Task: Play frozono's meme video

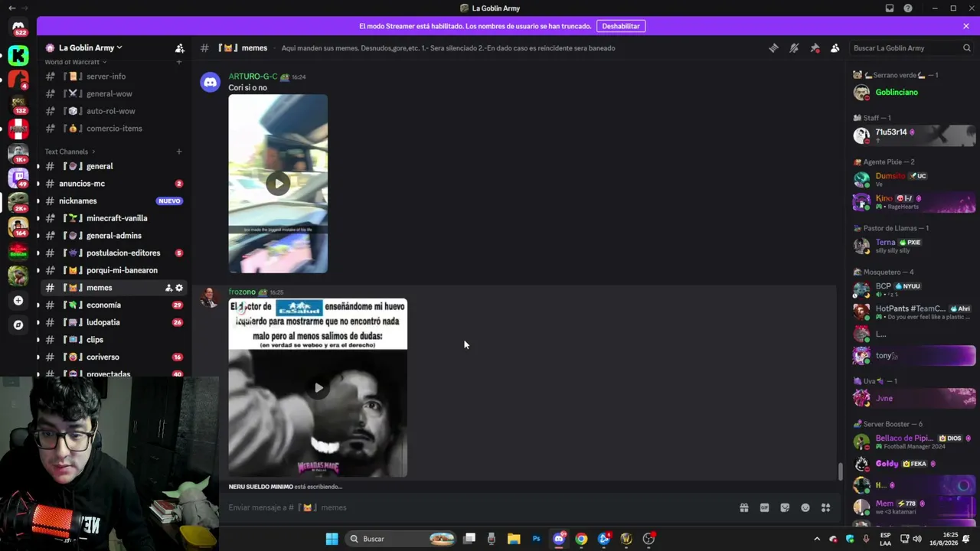Action: [x=318, y=387]
